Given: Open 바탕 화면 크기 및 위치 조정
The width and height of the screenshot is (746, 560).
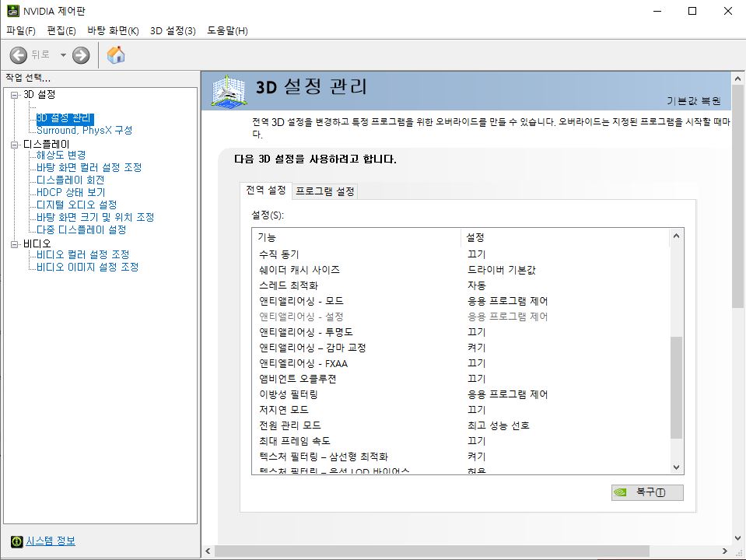Looking at the screenshot, I should [x=95, y=217].
